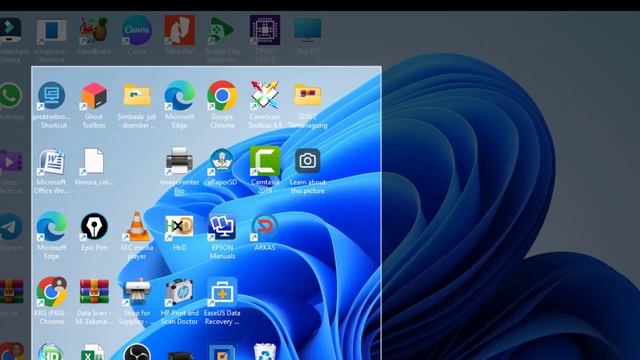Viewport: 640px width, 360px height.
Task: Select the HxD hex editor icon
Action: coord(180,227)
